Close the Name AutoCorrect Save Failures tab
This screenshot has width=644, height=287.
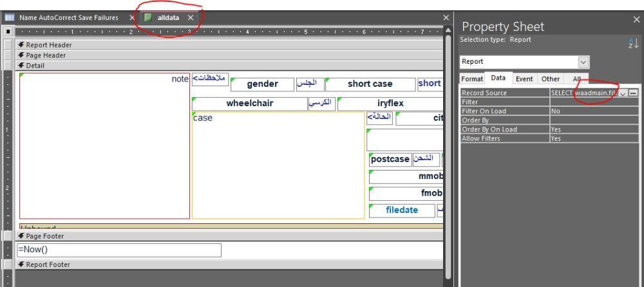pyautogui.click(x=132, y=17)
